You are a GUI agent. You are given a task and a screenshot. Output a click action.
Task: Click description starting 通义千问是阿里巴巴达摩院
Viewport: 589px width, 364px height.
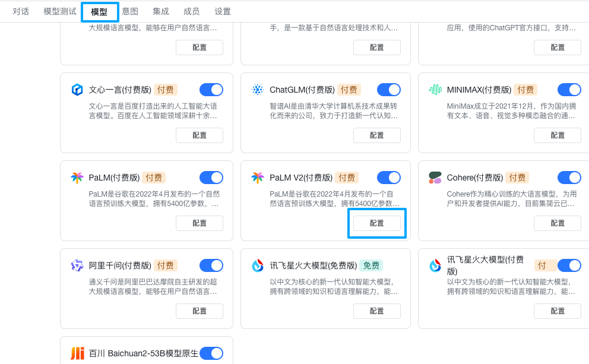153,287
